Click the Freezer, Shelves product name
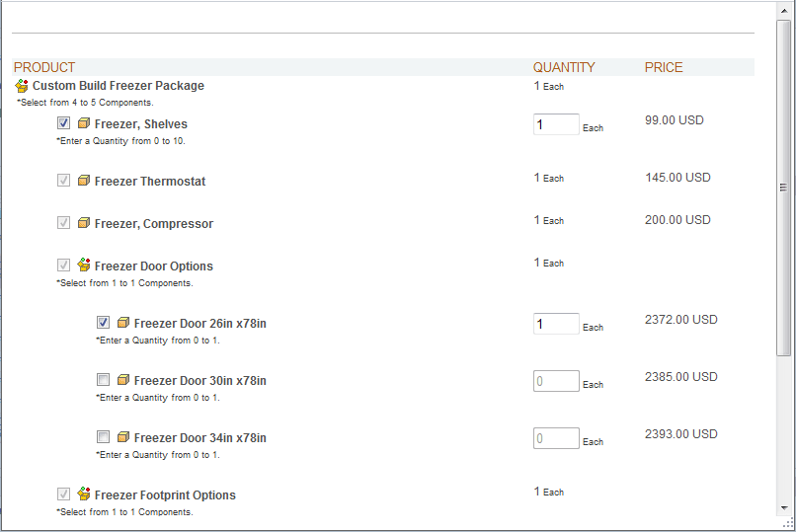 pyautogui.click(x=140, y=124)
